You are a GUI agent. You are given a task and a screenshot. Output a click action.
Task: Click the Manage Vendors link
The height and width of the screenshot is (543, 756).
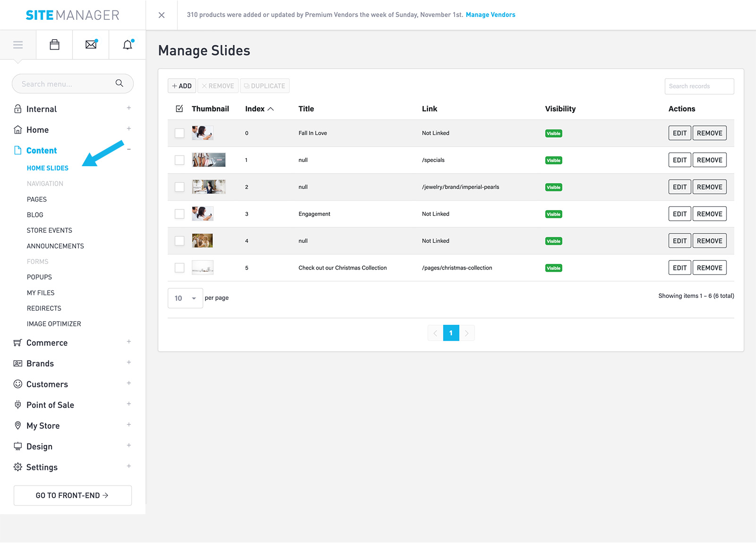point(490,15)
